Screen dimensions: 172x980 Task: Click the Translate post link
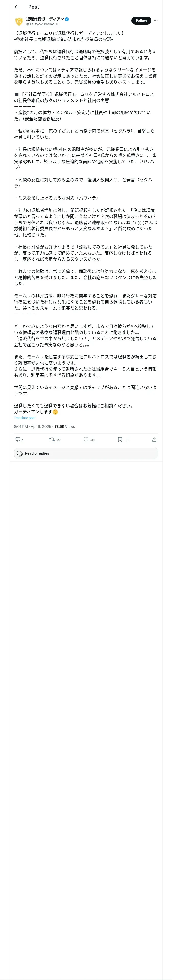tap(25, 418)
